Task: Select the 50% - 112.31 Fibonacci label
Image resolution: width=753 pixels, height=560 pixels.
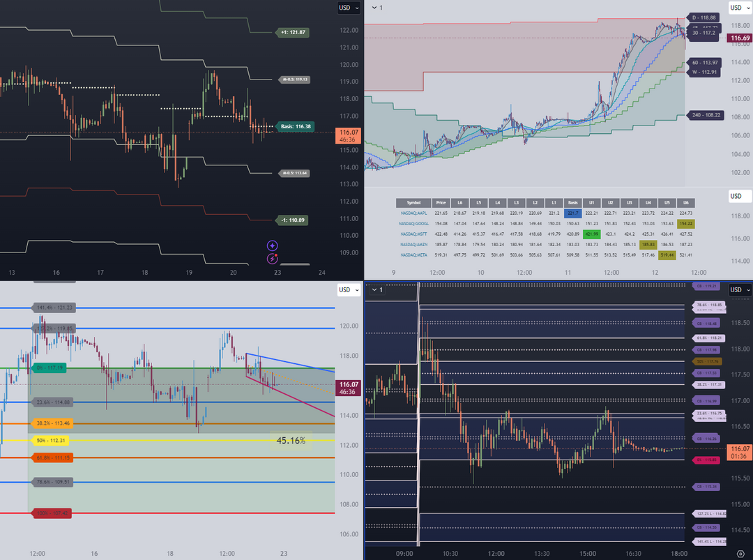Action: tap(50, 441)
